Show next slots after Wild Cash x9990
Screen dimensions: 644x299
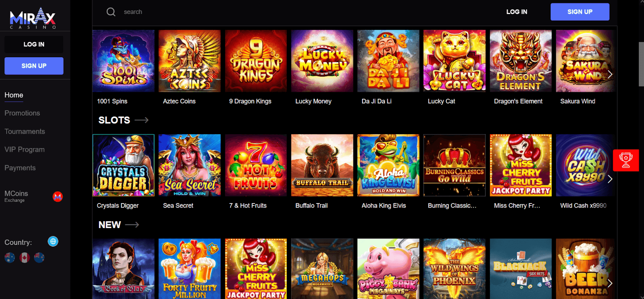[x=610, y=179]
